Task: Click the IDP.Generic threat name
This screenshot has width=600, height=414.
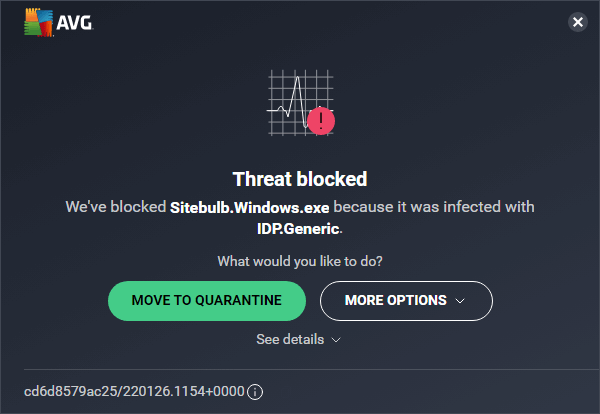Action: [x=299, y=229]
